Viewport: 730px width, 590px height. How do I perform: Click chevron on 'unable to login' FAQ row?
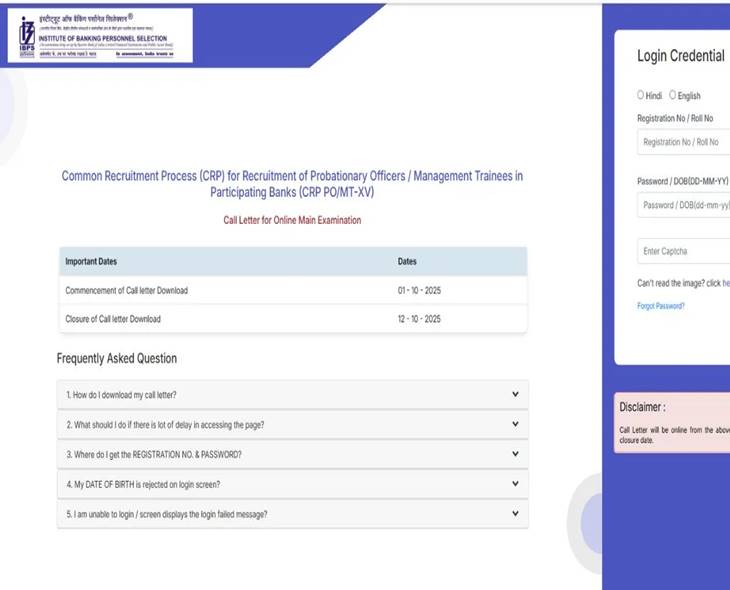tap(515, 514)
